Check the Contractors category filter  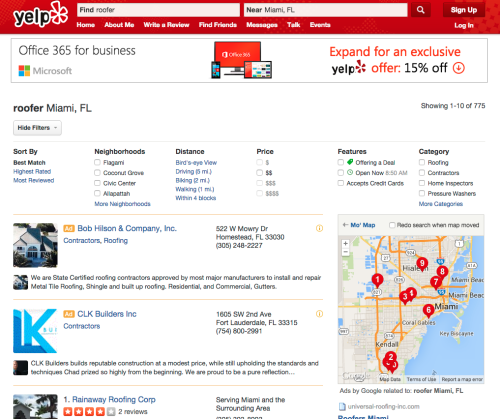[422, 173]
